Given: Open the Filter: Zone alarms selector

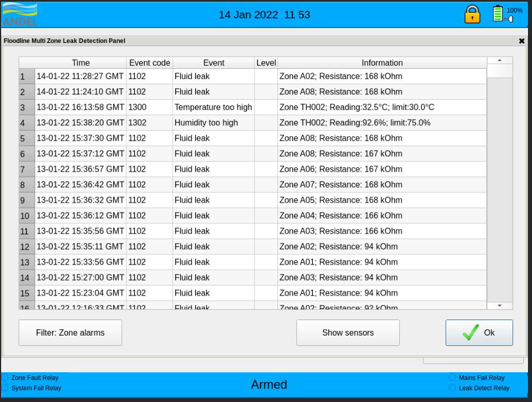Looking at the screenshot, I should tap(70, 333).
